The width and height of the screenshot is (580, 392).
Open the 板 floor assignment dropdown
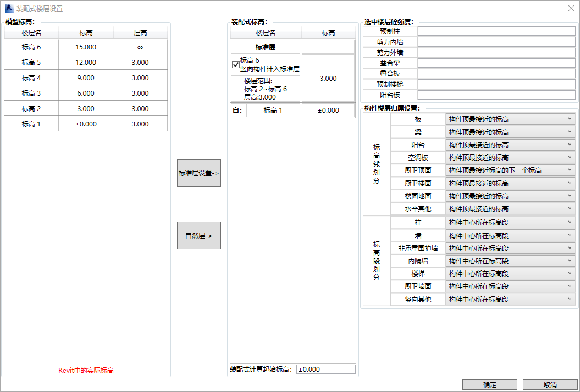510,119
